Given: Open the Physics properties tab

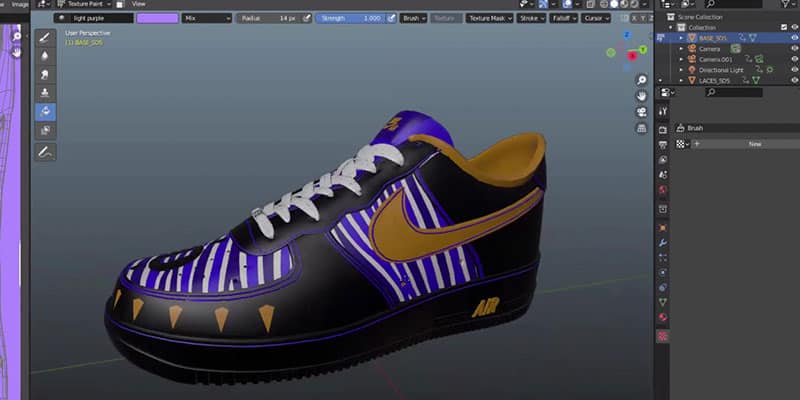Looking at the screenshot, I should coord(663,272).
